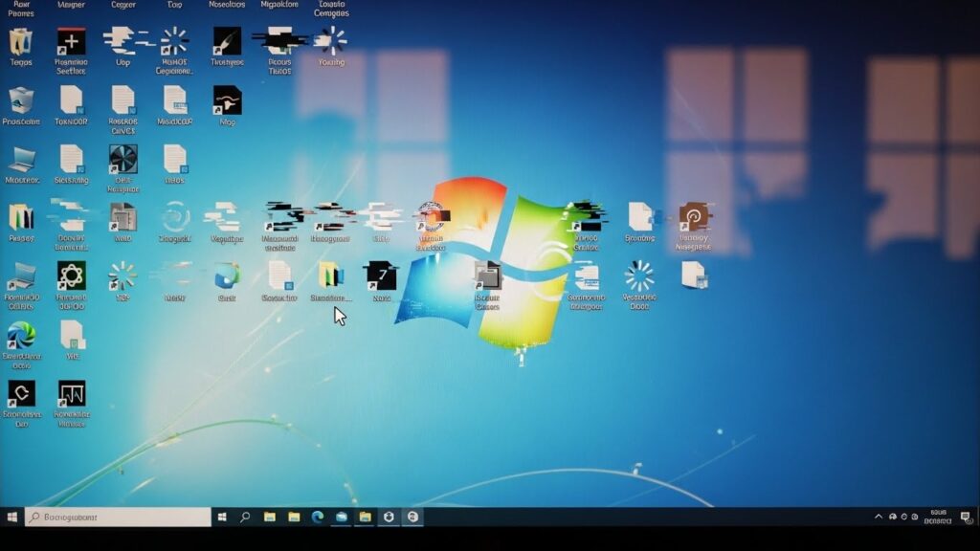This screenshot has height=551, width=980.
Task: Open the cooling fan shortcut icon
Action: pyautogui.click(x=122, y=160)
